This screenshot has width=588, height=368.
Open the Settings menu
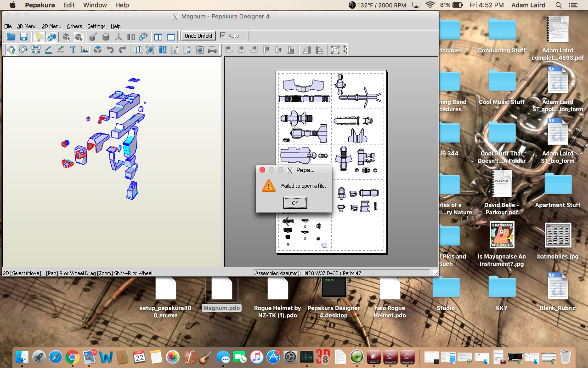coord(96,26)
